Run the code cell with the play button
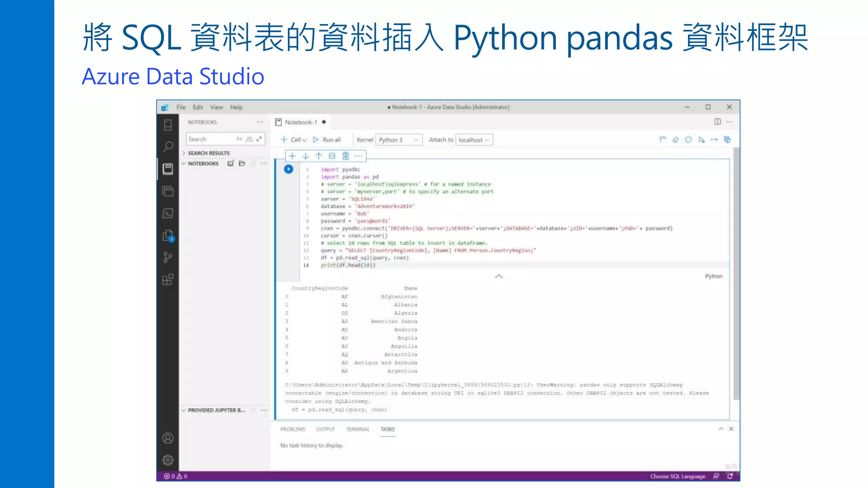Screen dimensions: 868x488 click(289, 169)
